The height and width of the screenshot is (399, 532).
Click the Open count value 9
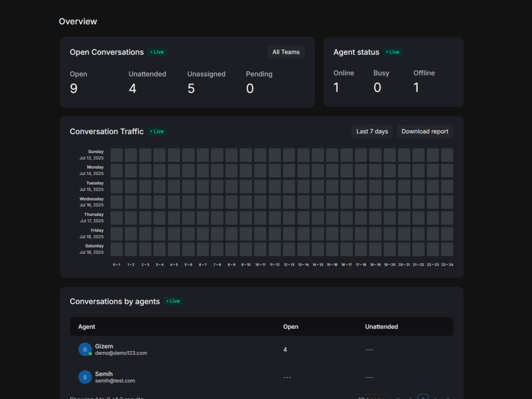[x=73, y=88]
